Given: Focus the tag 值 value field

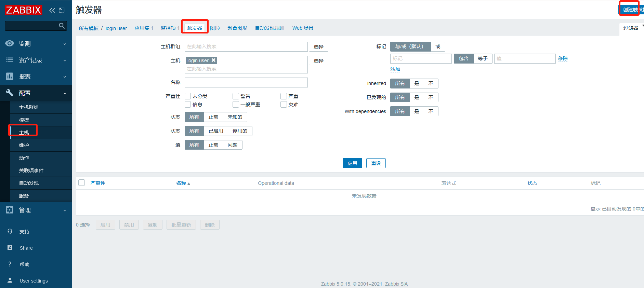Looking at the screenshot, I should [x=525, y=58].
